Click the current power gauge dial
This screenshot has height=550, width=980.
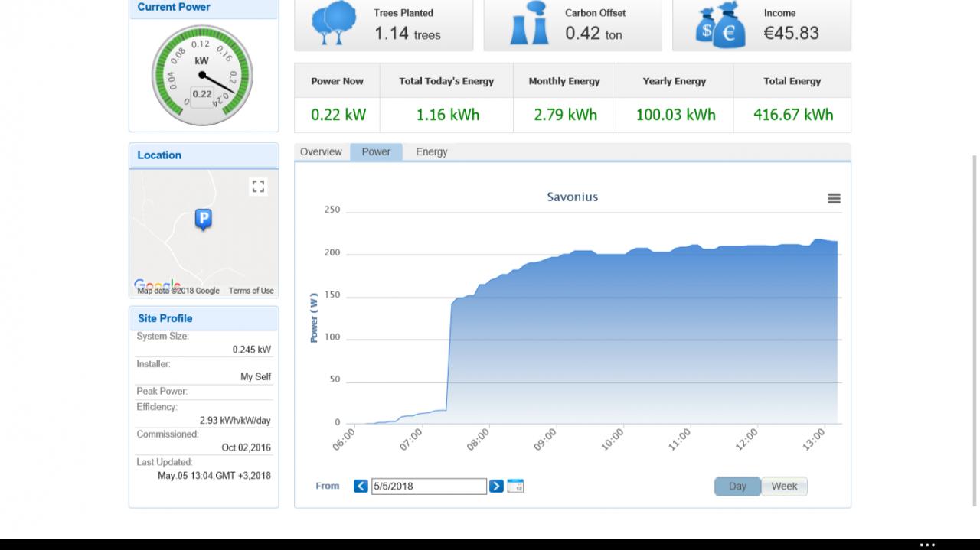coord(202,75)
